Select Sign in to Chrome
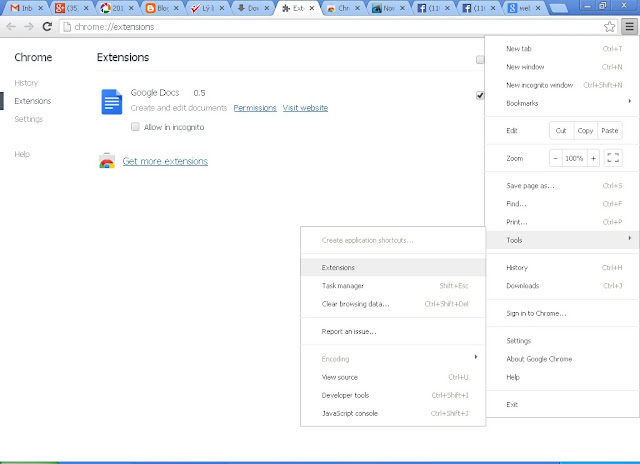Screen dimensions: 640x464 [562, 313]
